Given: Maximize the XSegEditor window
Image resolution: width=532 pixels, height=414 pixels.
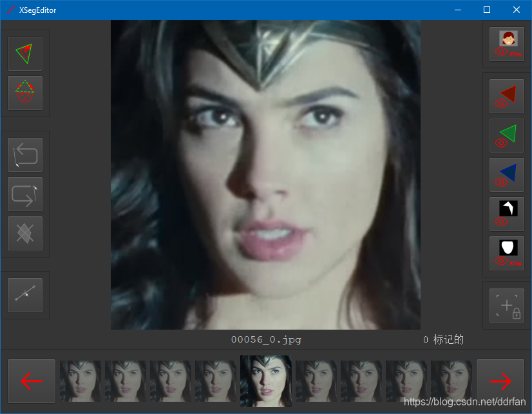Looking at the screenshot, I should [487, 10].
